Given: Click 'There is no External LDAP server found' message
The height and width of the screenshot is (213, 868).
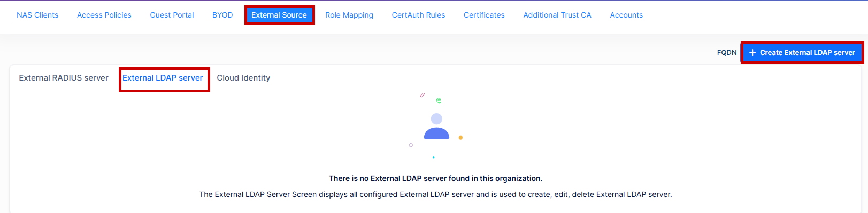Looking at the screenshot, I should [x=435, y=178].
